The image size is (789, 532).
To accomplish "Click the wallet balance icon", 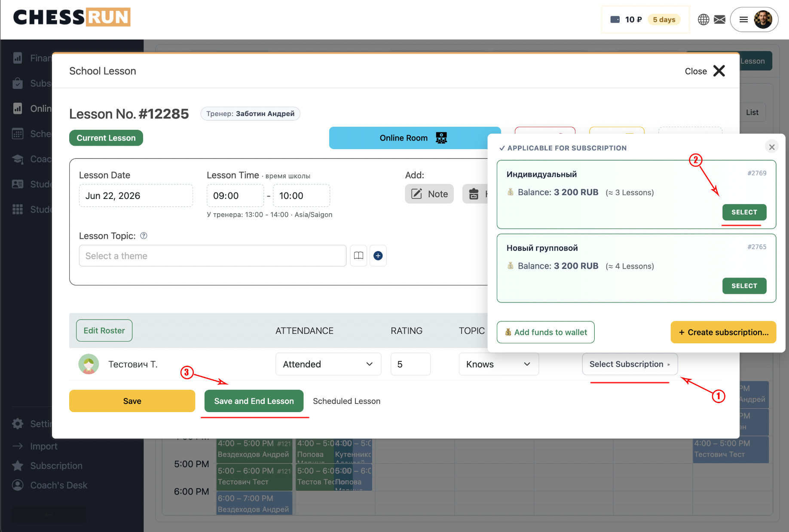I will 615,19.
